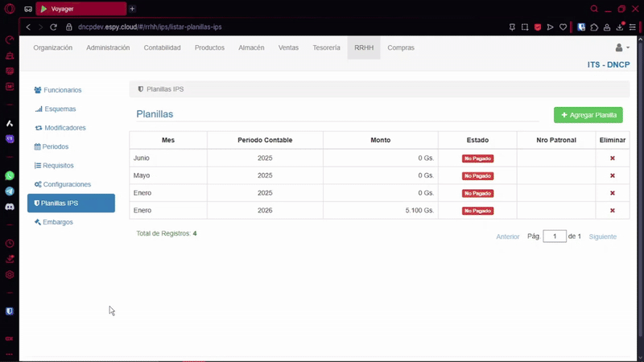Open a new browser tab with plus
The height and width of the screenshot is (362, 644).
132,9
